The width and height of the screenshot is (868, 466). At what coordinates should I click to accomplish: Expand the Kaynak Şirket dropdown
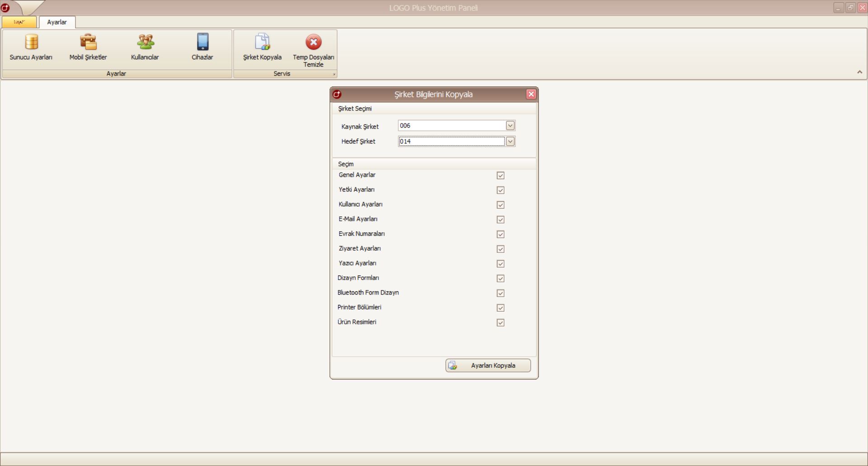(510, 126)
